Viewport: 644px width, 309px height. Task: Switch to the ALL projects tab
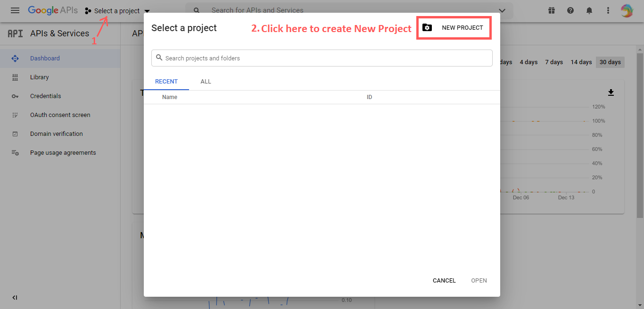[206, 81]
